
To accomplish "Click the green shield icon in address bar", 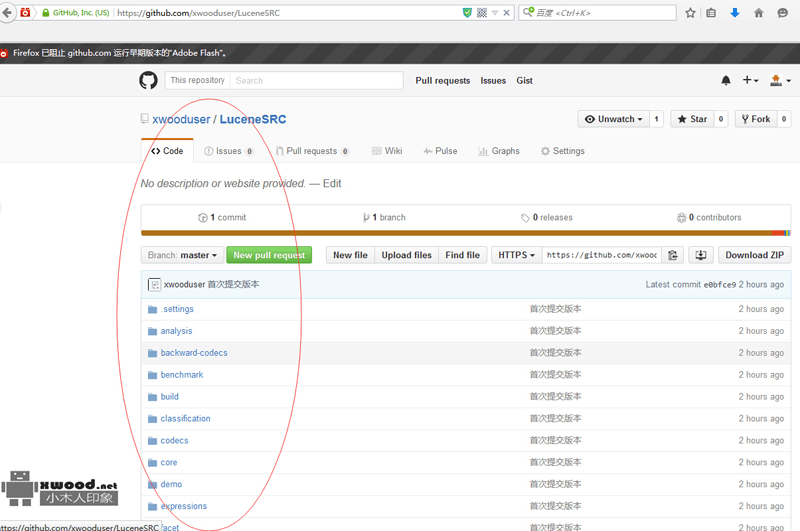I will coord(467,13).
